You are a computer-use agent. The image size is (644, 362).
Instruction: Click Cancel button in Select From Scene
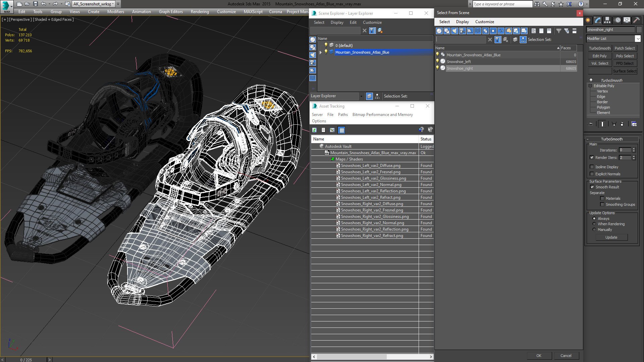566,356
